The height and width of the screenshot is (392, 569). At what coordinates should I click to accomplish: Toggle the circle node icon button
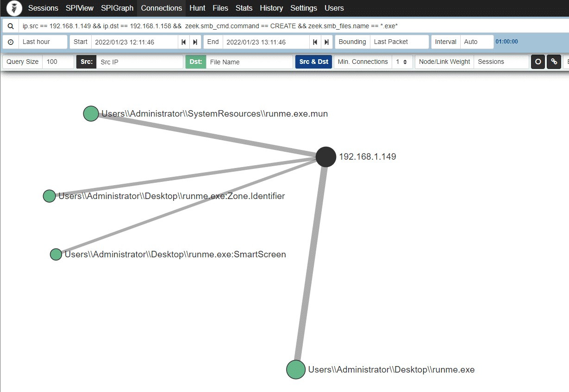pos(538,62)
